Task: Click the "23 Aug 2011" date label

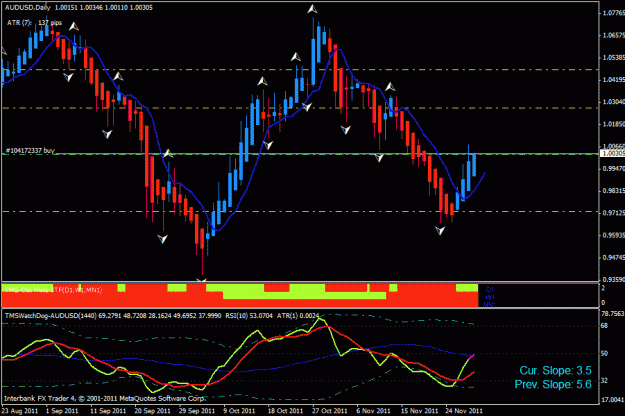Action: (x=20, y=410)
